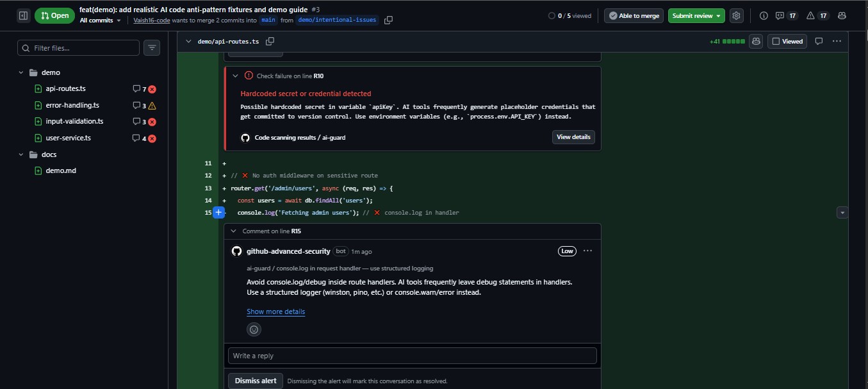Open the info icon in the header

tap(764, 15)
